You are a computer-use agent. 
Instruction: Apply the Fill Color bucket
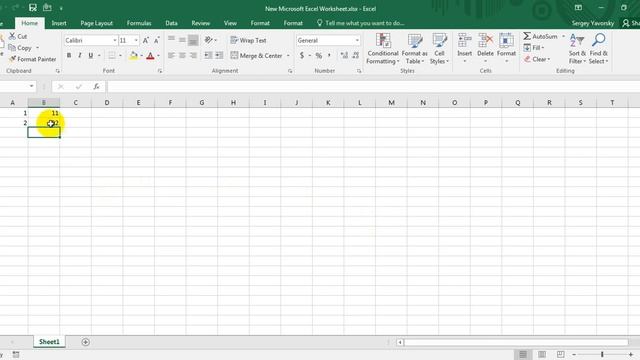[133, 56]
